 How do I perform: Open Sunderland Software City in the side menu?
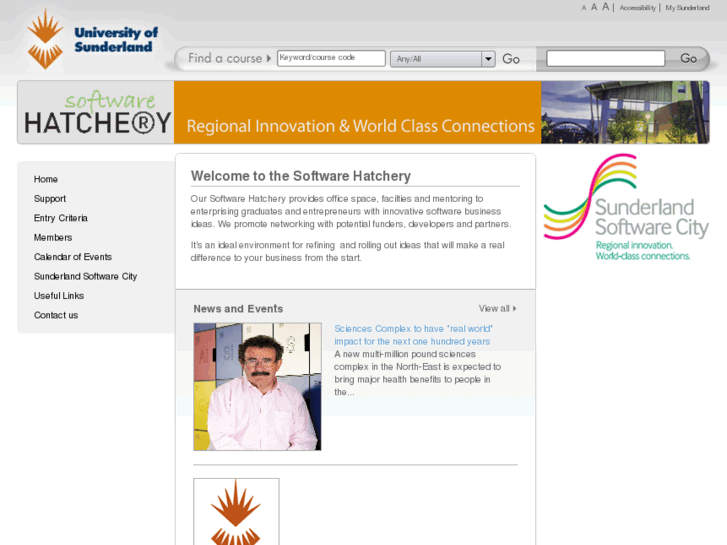tap(85, 276)
